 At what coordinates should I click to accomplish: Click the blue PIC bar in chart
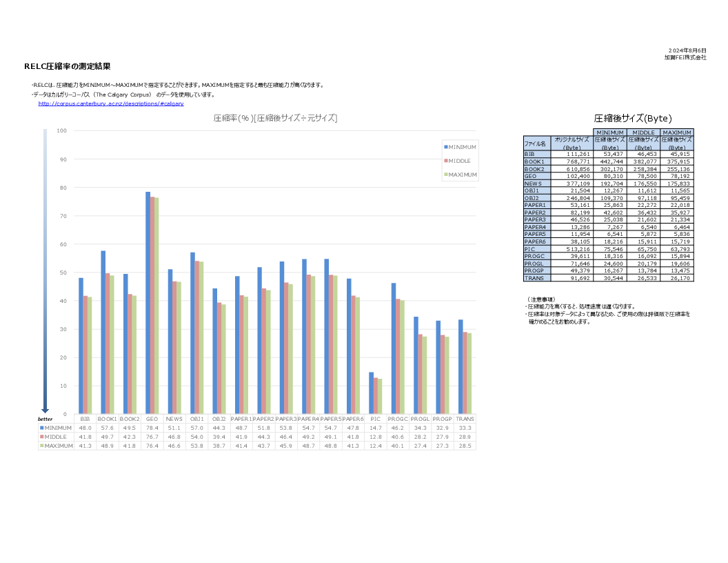[371, 393]
